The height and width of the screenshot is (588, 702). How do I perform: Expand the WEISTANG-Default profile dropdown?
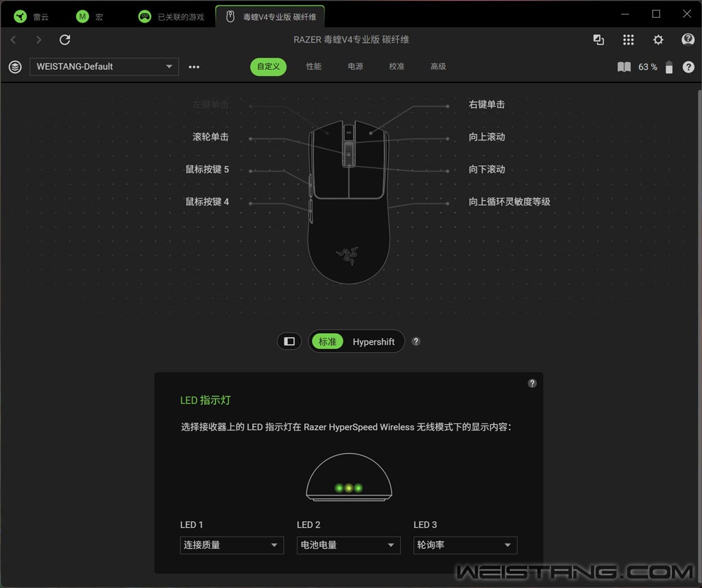coord(104,66)
